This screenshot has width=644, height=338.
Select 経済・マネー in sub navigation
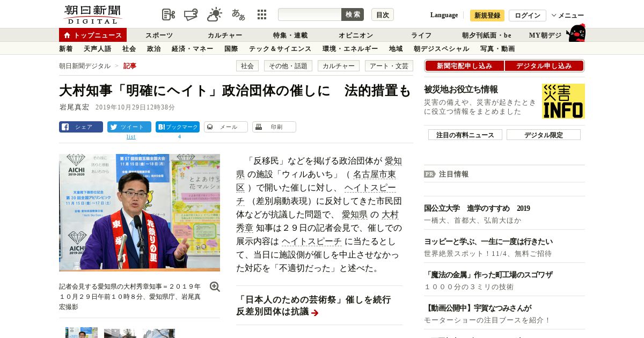193,49
